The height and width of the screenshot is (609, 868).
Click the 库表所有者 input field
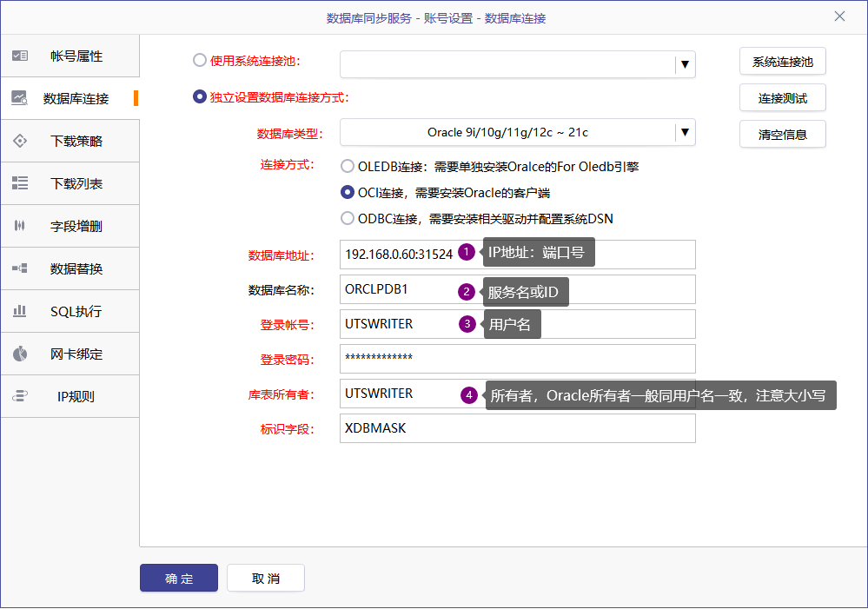pyautogui.click(x=518, y=394)
